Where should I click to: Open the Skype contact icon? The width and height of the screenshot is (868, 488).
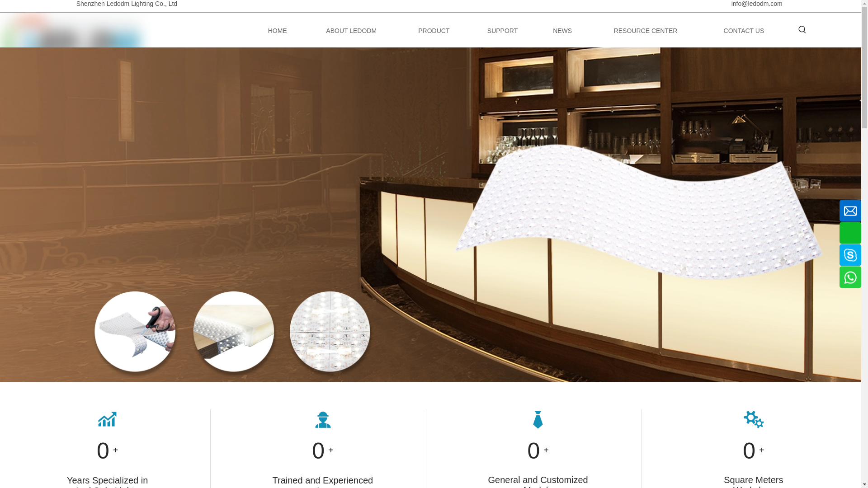(850, 255)
